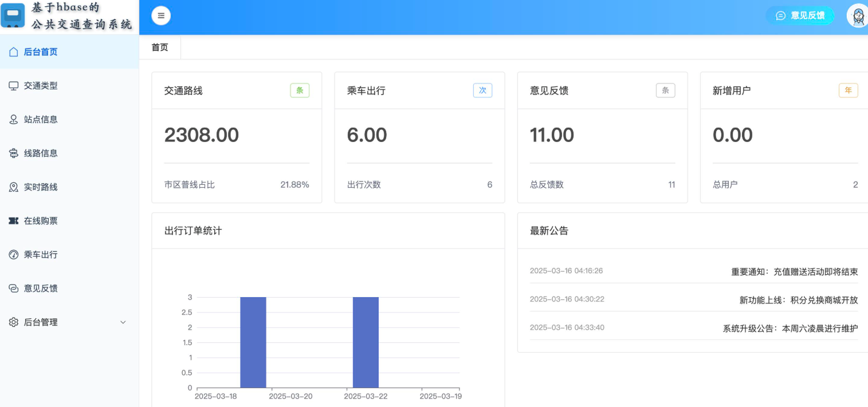
Task: Click the ticket icon beside 在线购票
Action: tap(14, 221)
